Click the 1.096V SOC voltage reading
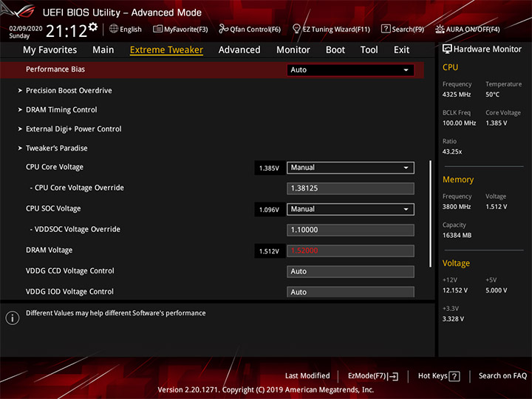 [269, 210]
